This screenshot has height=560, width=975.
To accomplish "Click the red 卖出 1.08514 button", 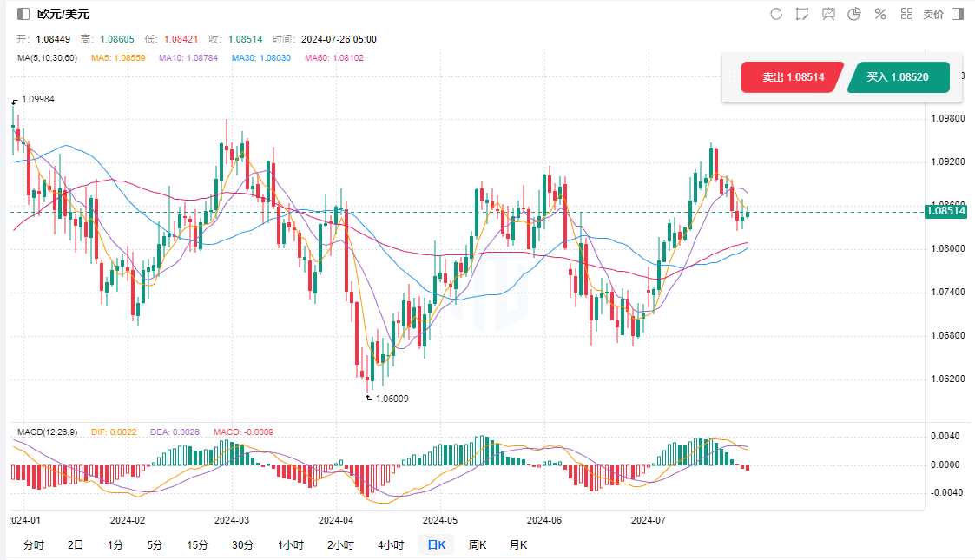I will coord(790,77).
